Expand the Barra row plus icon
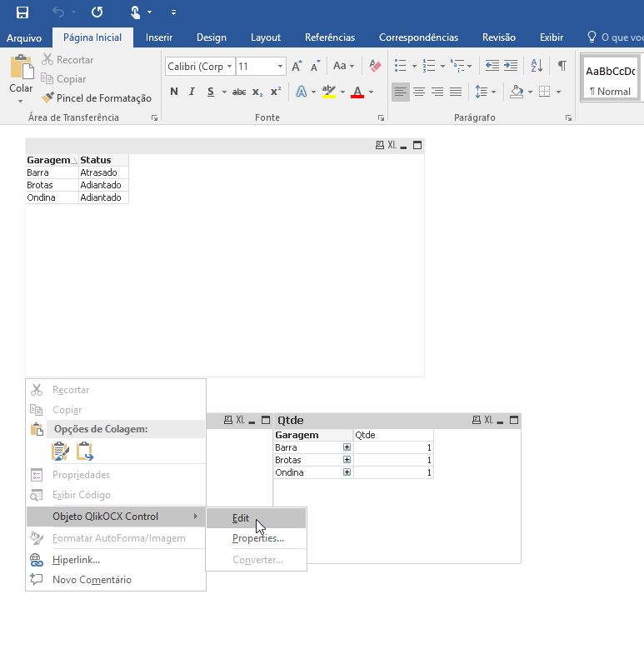The width and height of the screenshot is (644, 659). [x=347, y=447]
